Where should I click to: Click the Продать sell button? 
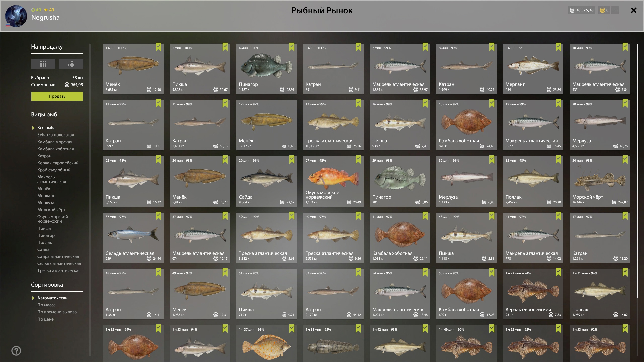tap(57, 96)
